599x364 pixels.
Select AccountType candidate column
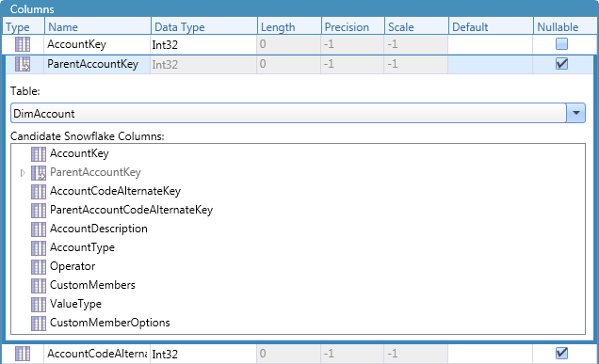82,247
